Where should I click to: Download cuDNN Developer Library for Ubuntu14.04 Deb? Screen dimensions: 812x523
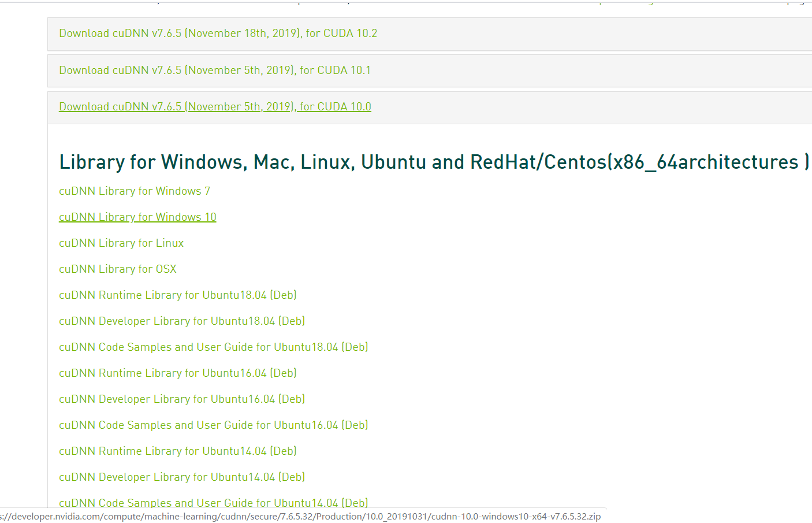point(182,477)
